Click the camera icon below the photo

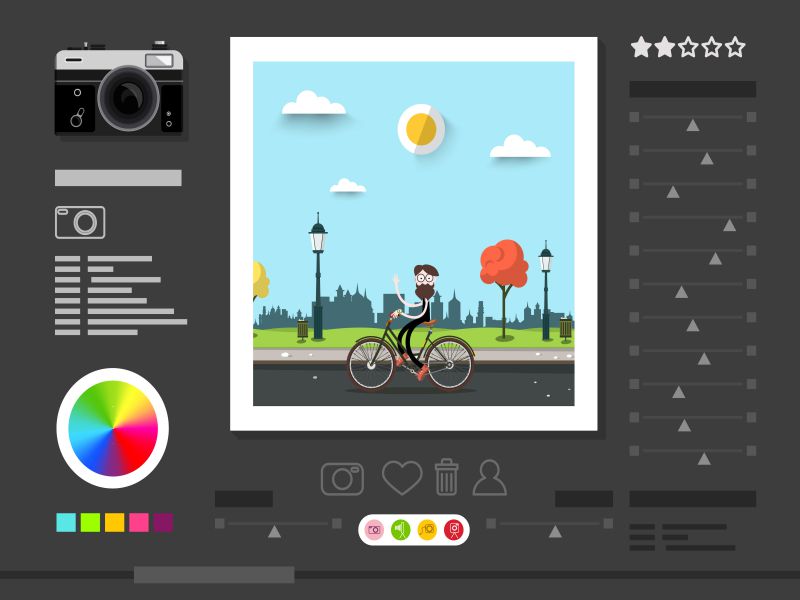point(342,478)
